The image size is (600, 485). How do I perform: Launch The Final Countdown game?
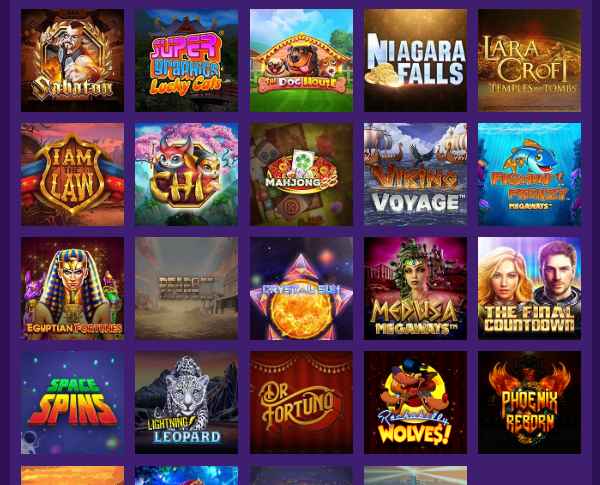pyautogui.click(x=529, y=288)
